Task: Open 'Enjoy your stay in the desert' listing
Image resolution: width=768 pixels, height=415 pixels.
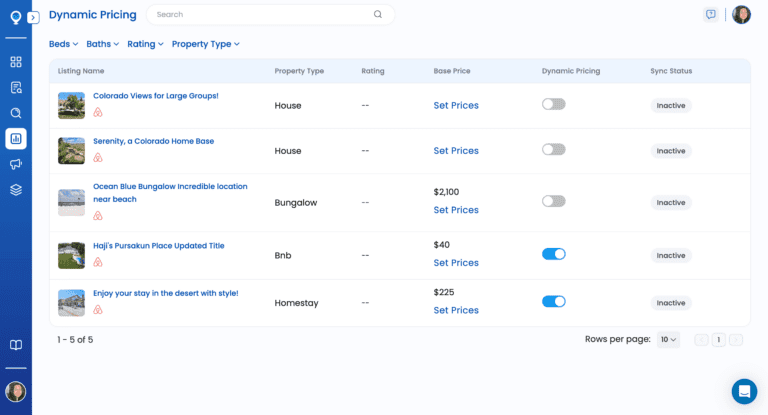Action: coord(165,293)
